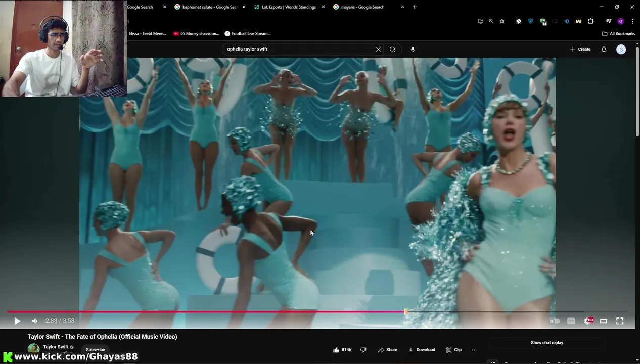This screenshot has height=364, width=640.
Task: Open the player settings gear
Action: 588,321
